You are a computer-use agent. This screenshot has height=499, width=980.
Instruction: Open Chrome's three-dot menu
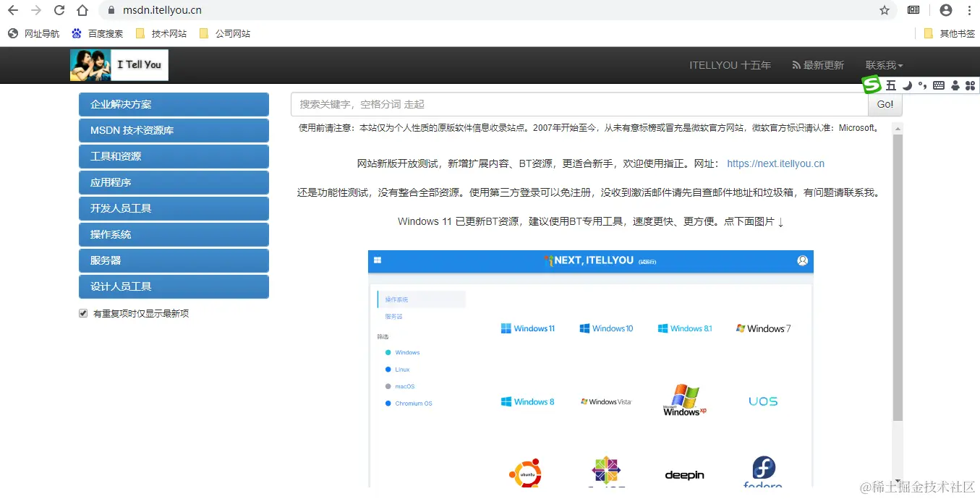(968, 10)
